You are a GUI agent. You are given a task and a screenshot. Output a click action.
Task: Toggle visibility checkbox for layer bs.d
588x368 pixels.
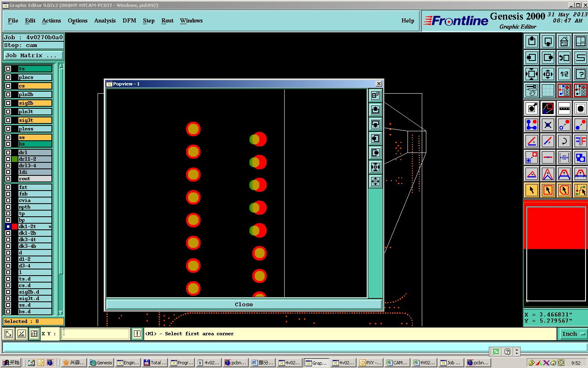[8, 312]
